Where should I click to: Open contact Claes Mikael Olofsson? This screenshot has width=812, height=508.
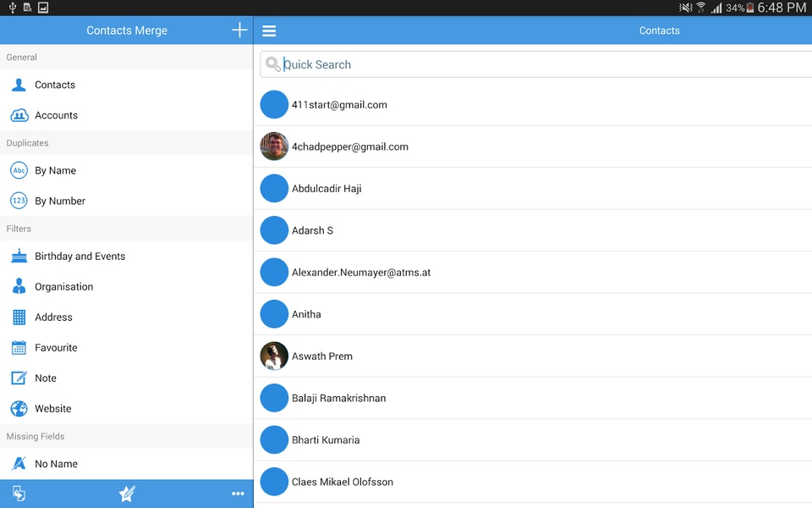(x=533, y=482)
